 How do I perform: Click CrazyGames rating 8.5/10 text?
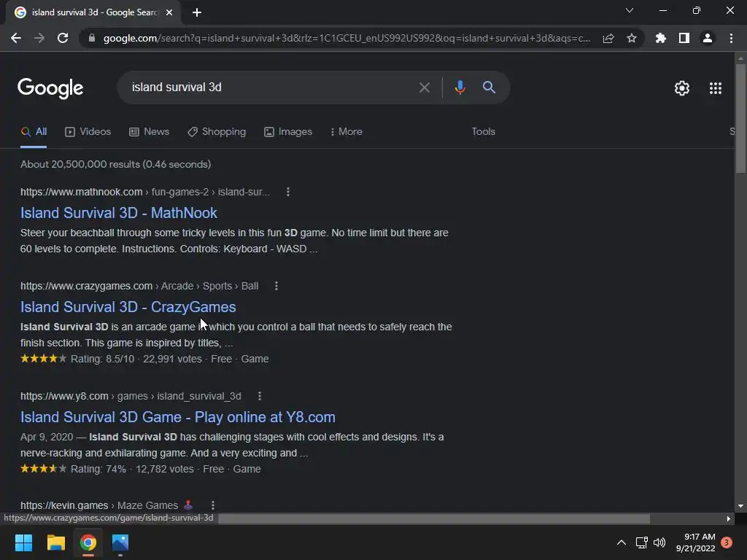pyautogui.click(x=102, y=359)
